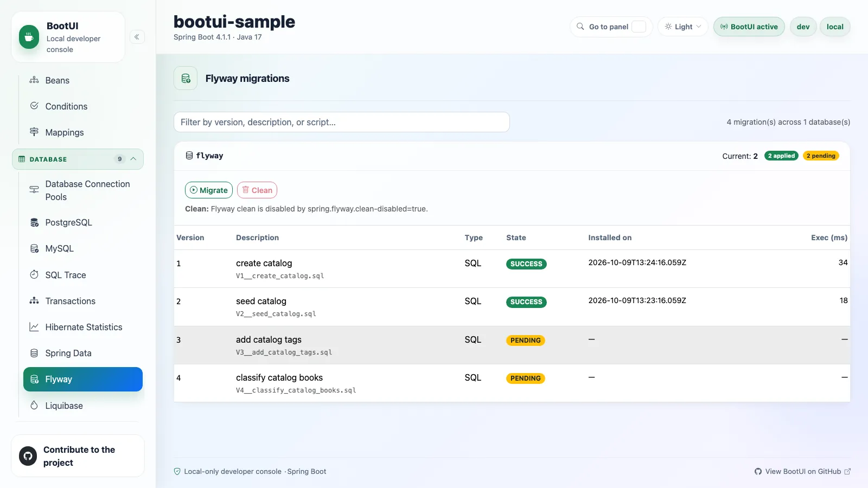Click the Mappings signpost icon

tap(34, 132)
